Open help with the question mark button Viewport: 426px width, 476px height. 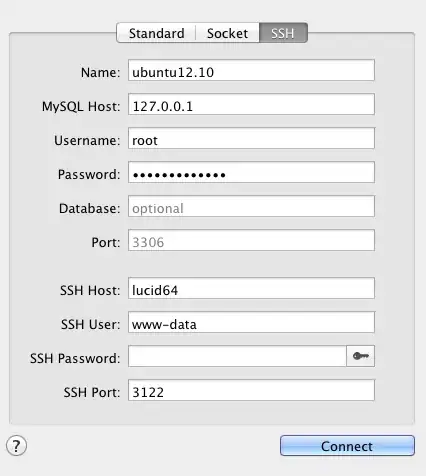coord(16,446)
